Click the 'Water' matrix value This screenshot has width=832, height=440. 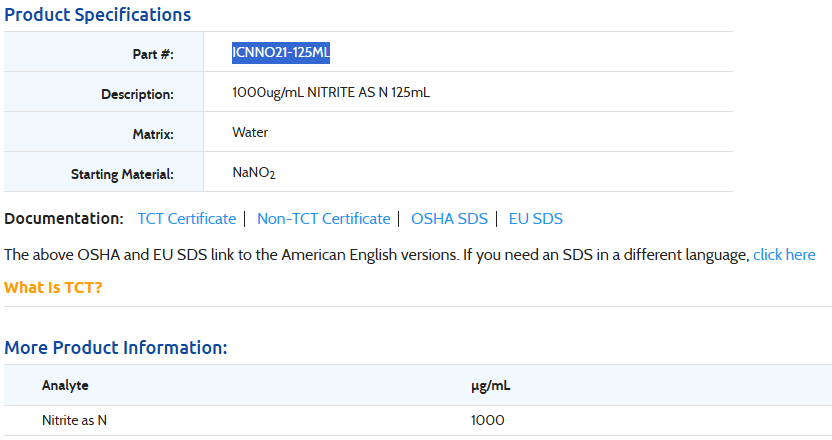pyautogui.click(x=250, y=133)
